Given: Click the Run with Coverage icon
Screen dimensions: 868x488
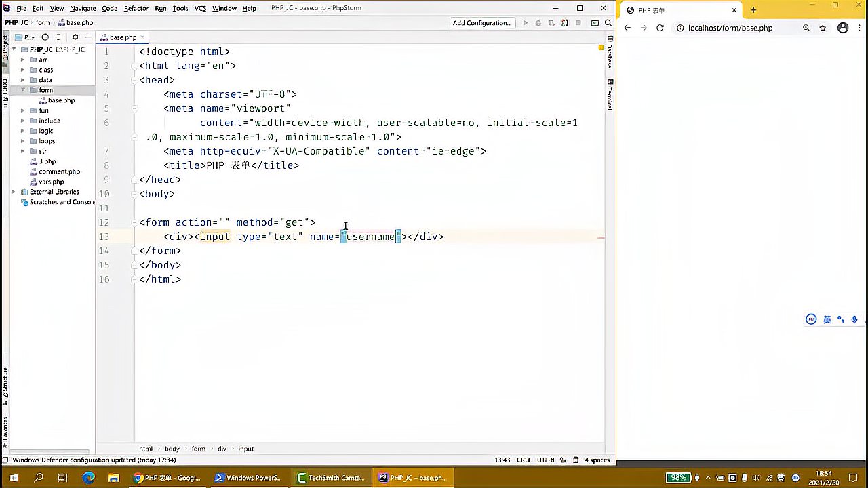Looking at the screenshot, I should point(552,23).
